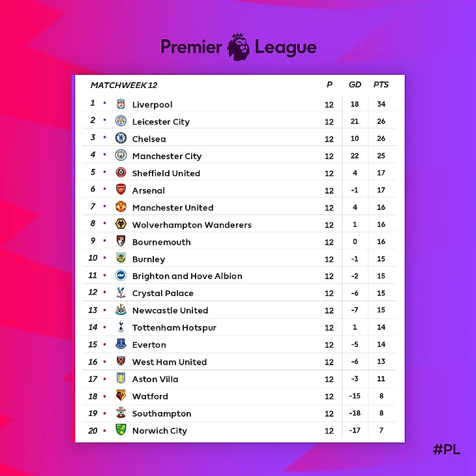Image resolution: width=476 pixels, height=476 pixels.
Task: Select the Chelsea club crest
Action: (121, 138)
